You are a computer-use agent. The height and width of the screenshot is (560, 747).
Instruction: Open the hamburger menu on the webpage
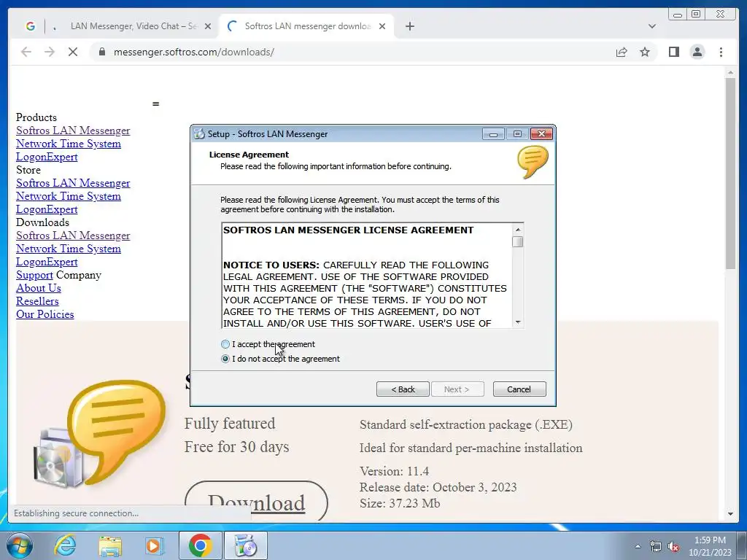pos(156,104)
